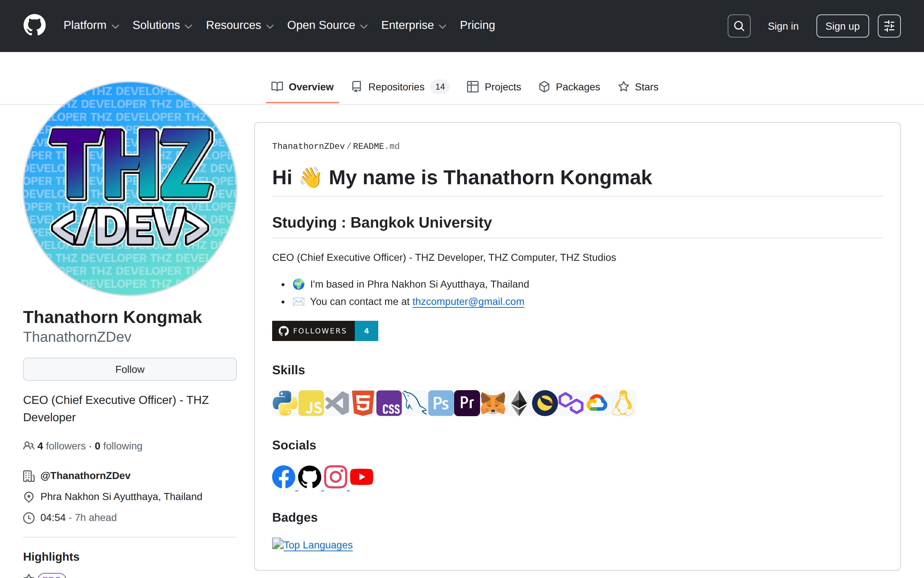Open the Instagram social link icon

point(335,477)
